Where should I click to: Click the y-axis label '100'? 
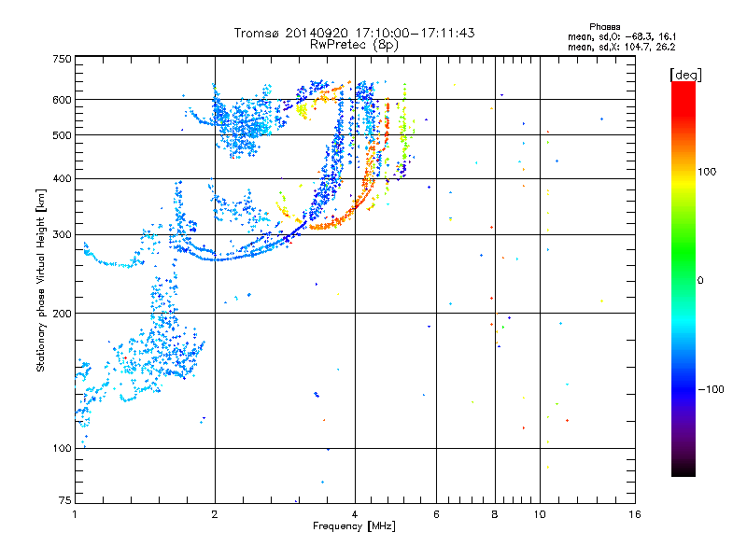tap(62, 448)
